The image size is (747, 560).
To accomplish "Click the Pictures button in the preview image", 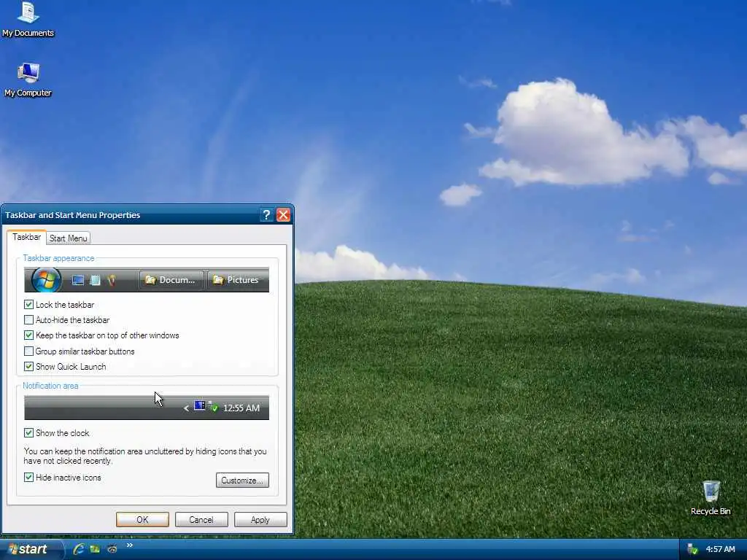I will (237, 280).
